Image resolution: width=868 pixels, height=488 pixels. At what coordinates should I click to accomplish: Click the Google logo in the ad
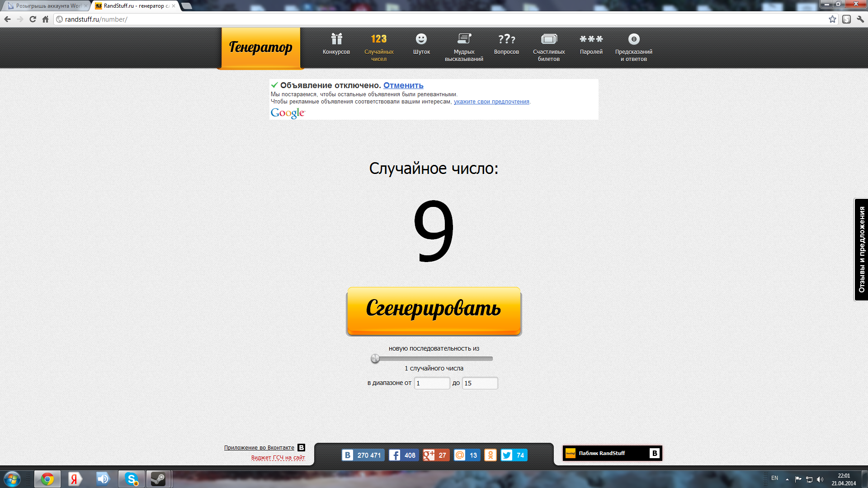pyautogui.click(x=288, y=113)
